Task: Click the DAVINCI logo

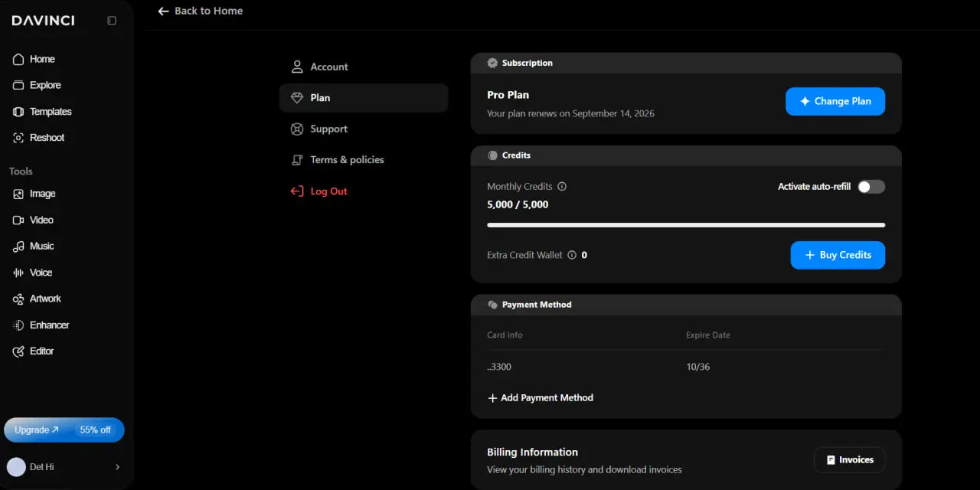Action: [x=44, y=21]
